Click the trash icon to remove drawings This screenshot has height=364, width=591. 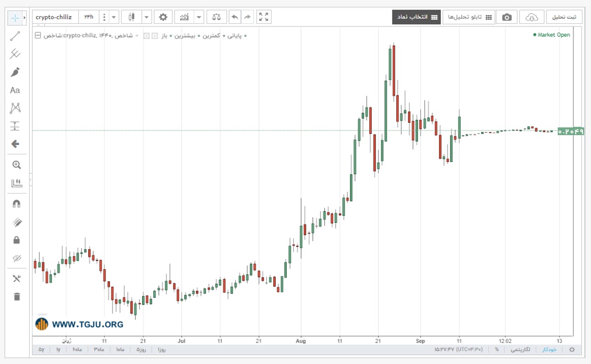17,297
